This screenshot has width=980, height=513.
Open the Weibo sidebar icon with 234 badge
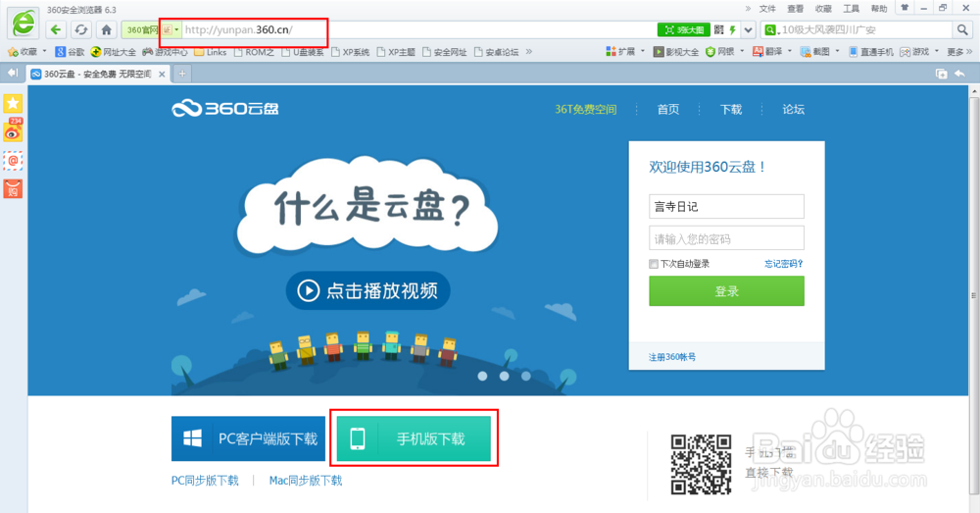[x=13, y=130]
